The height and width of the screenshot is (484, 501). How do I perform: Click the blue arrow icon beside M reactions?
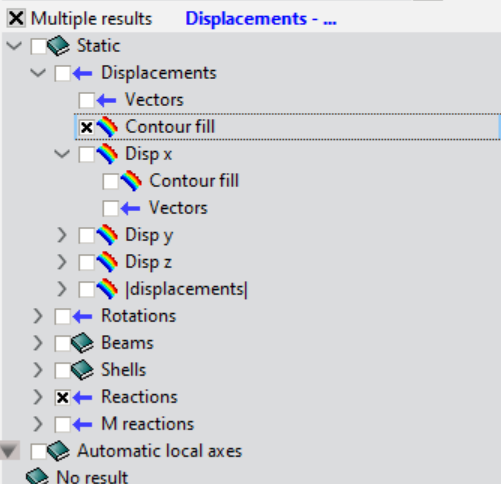click(x=82, y=424)
